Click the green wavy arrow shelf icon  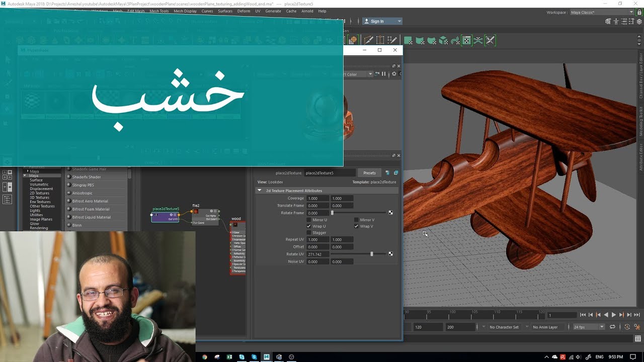coord(455,40)
